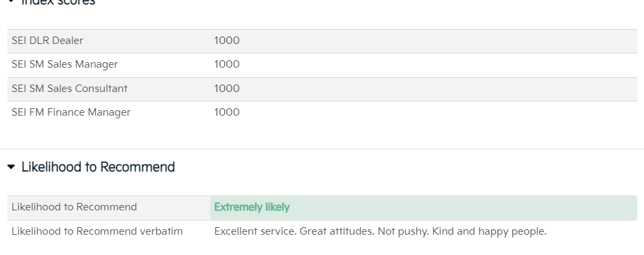644x255 pixels.
Task: Select the SEI FM Finance Manager label
Action: click(71, 113)
